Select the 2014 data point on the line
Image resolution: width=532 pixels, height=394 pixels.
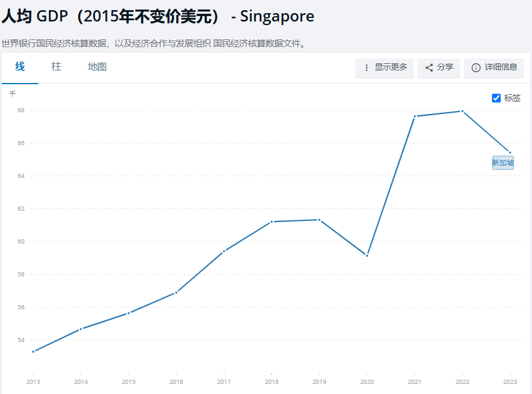pos(81,329)
